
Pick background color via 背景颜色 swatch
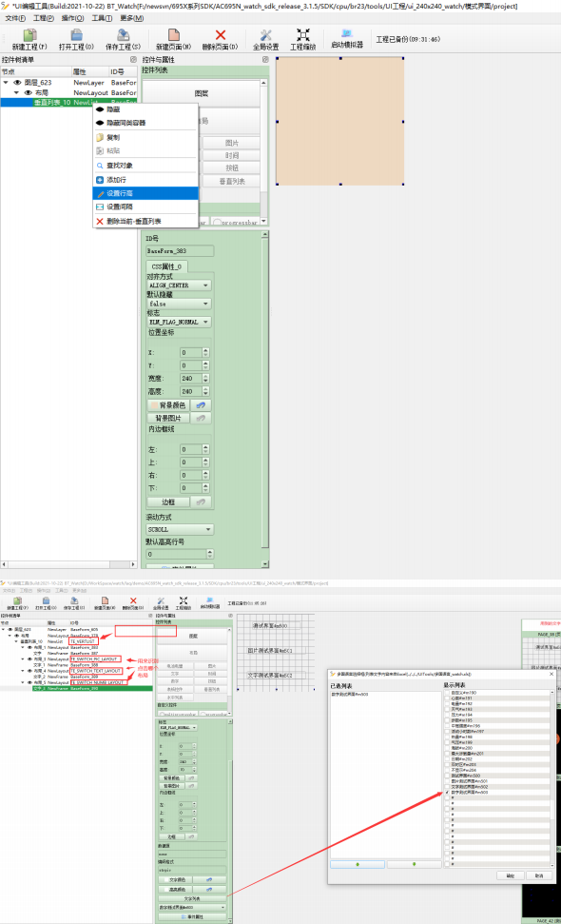pyautogui.click(x=168, y=405)
